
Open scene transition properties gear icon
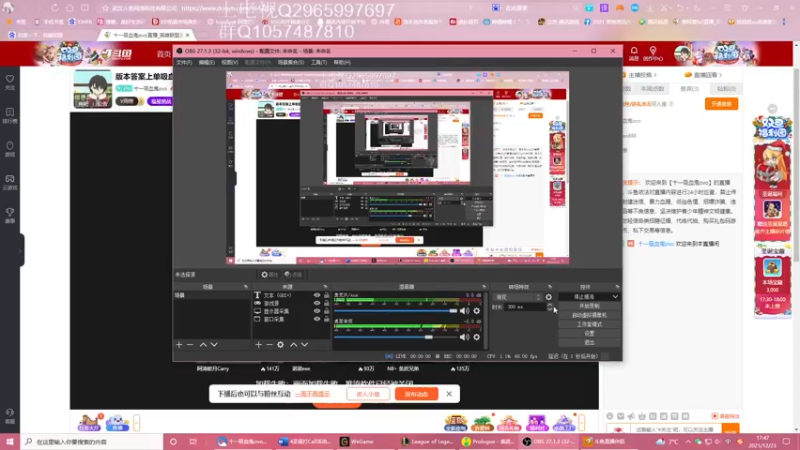point(548,297)
